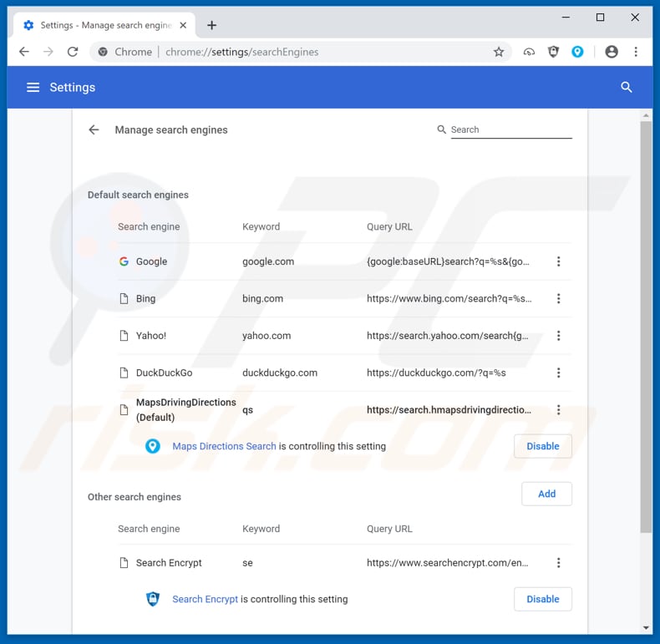Click the browser forward arrow
Image resolution: width=660 pixels, height=644 pixels.
coord(48,52)
